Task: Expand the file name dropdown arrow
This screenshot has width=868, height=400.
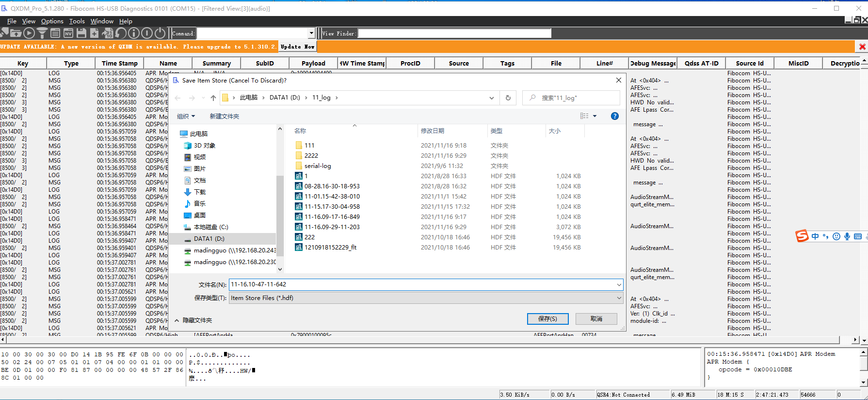Action: [619, 284]
